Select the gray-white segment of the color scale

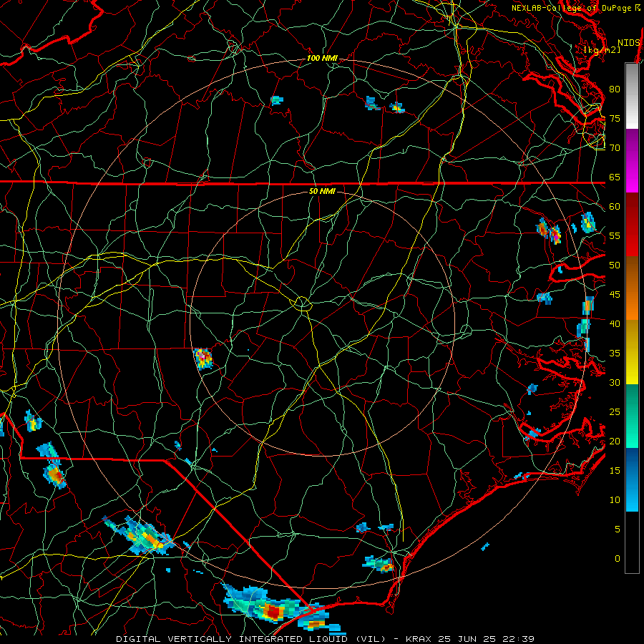coord(632,96)
